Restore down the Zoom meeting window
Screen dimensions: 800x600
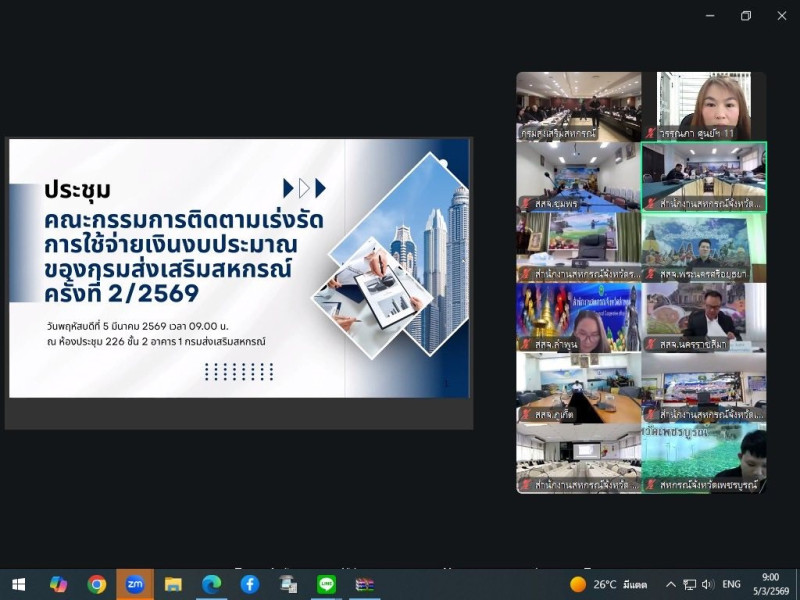pos(745,16)
